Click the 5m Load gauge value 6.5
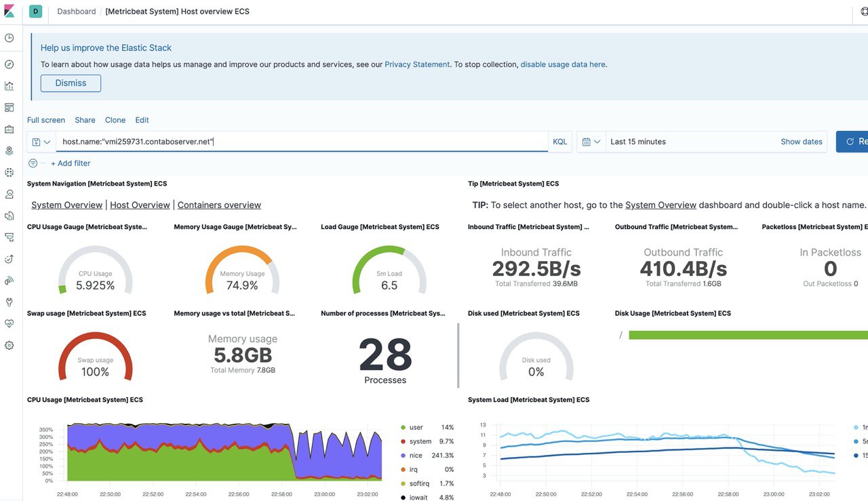The height and width of the screenshot is (501, 868). click(389, 285)
